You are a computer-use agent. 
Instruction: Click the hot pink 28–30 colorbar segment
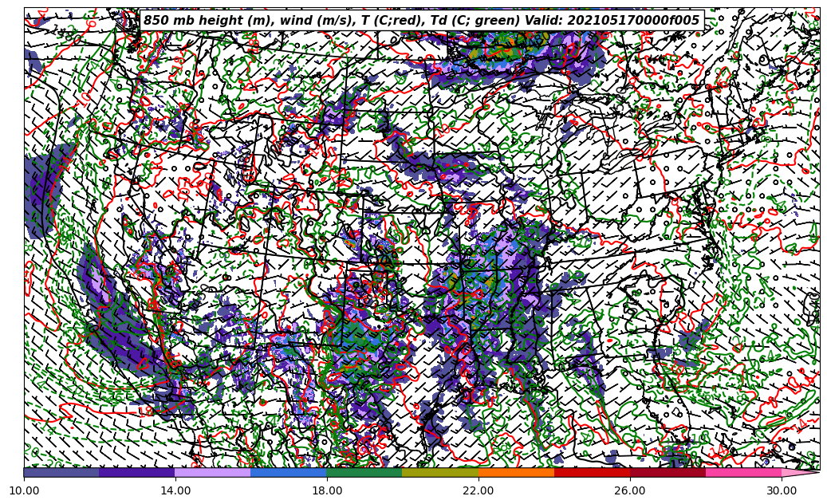point(743,472)
